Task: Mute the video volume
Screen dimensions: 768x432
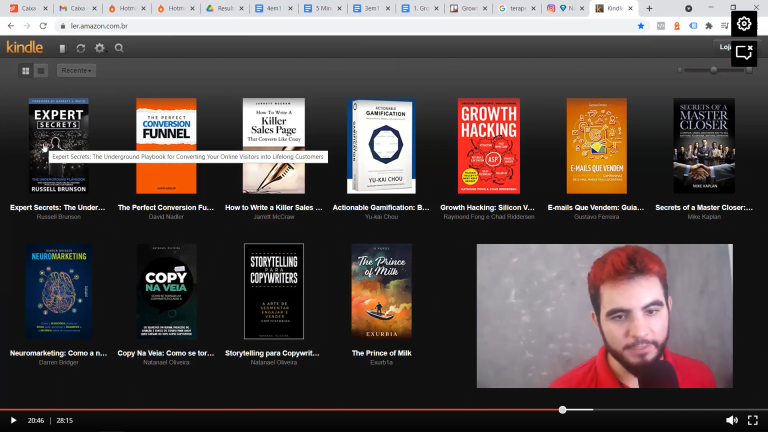Action: pyautogui.click(x=731, y=420)
